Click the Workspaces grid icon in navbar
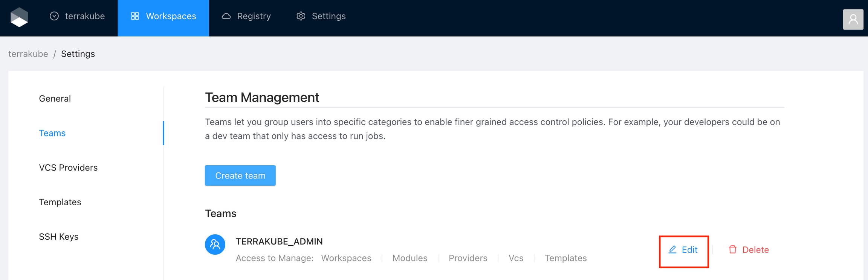The height and width of the screenshot is (280, 868). pyautogui.click(x=135, y=16)
